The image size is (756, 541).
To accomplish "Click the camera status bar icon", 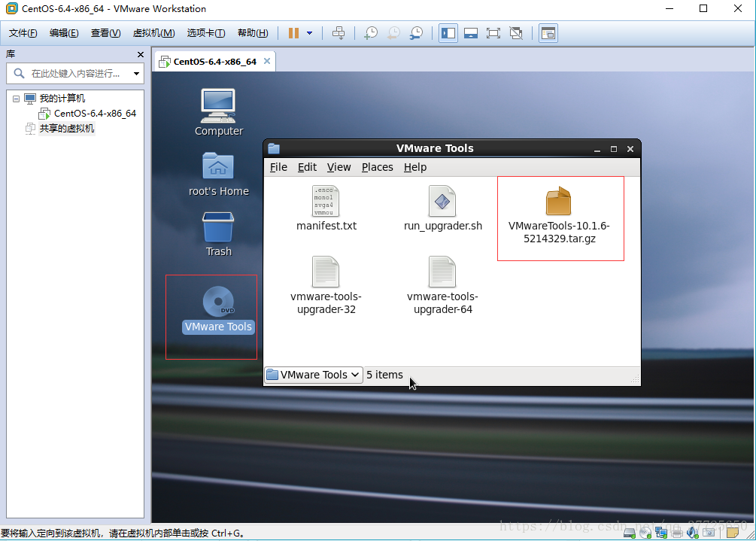I will tap(709, 533).
